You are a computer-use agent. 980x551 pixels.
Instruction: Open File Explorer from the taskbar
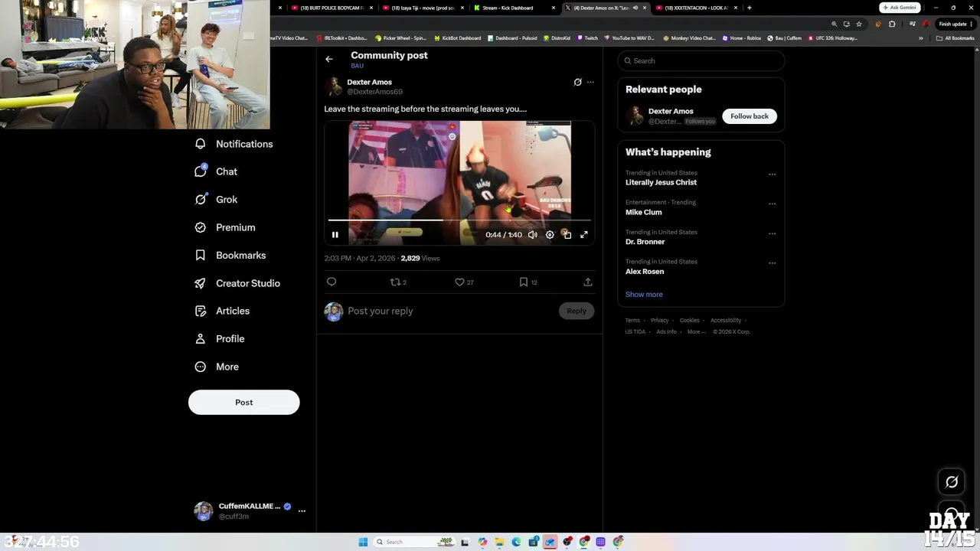tap(499, 542)
